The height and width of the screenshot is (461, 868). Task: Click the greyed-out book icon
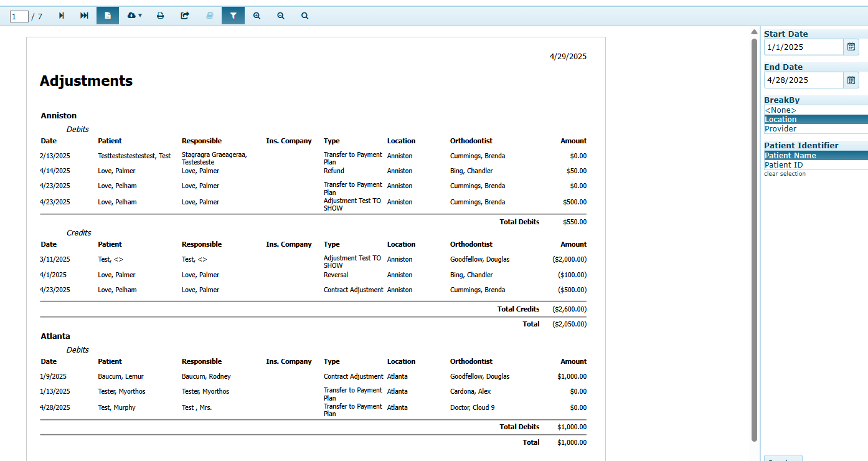[x=209, y=16]
